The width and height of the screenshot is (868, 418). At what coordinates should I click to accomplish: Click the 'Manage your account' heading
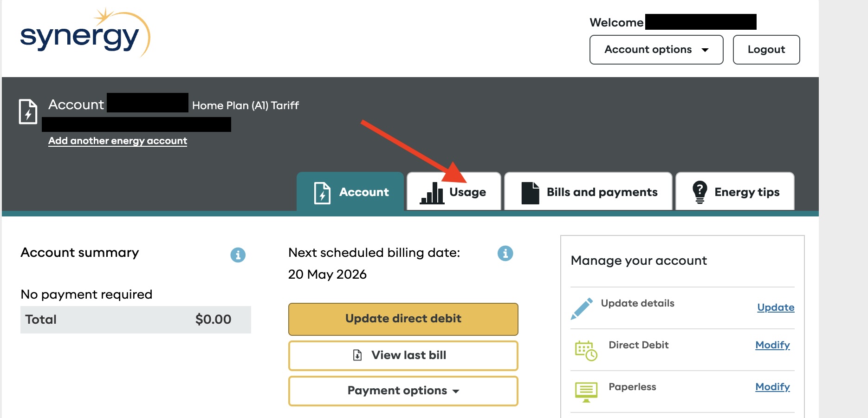[639, 261]
